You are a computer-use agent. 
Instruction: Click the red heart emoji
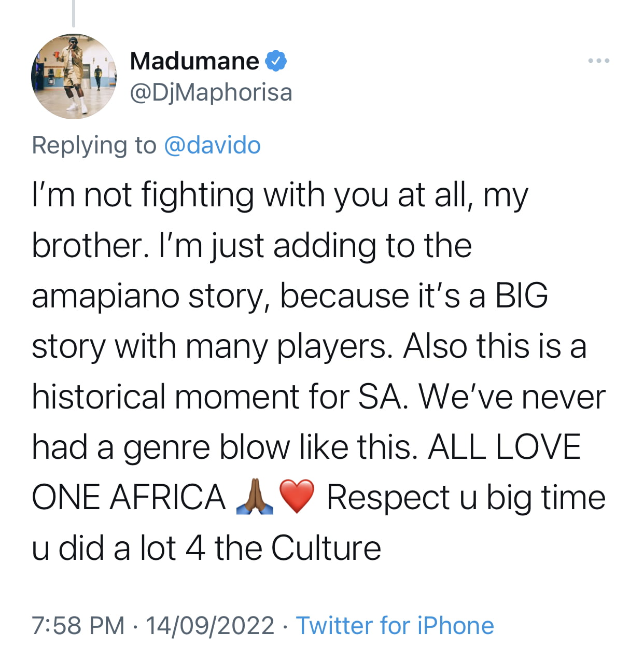click(x=297, y=497)
